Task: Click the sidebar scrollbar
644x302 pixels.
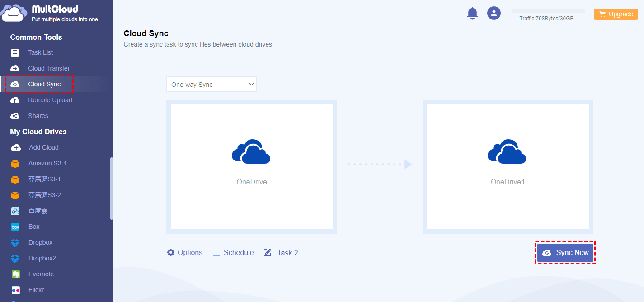Action: (111, 189)
